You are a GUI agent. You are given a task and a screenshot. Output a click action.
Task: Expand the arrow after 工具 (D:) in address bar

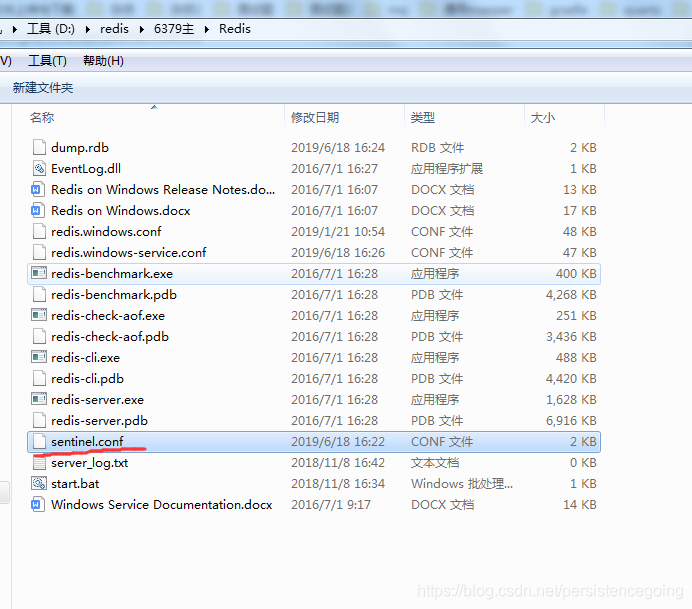pos(88,29)
